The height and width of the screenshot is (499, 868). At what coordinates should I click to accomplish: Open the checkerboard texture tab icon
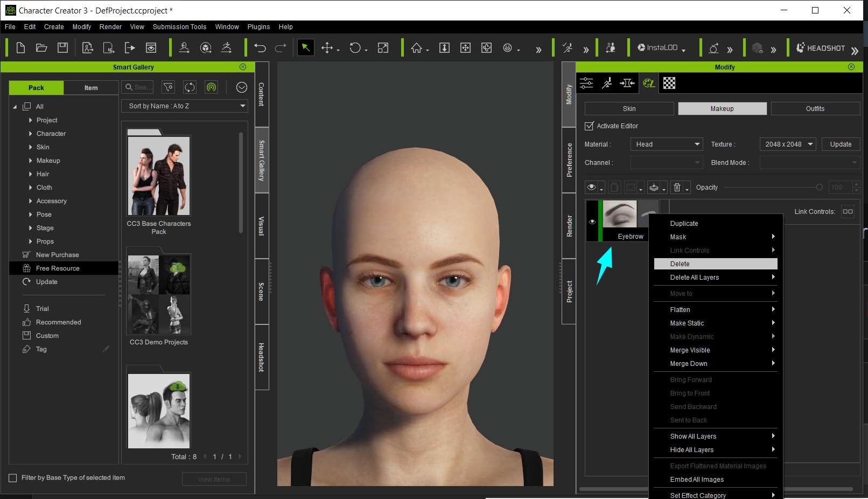[x=669, y=83]
